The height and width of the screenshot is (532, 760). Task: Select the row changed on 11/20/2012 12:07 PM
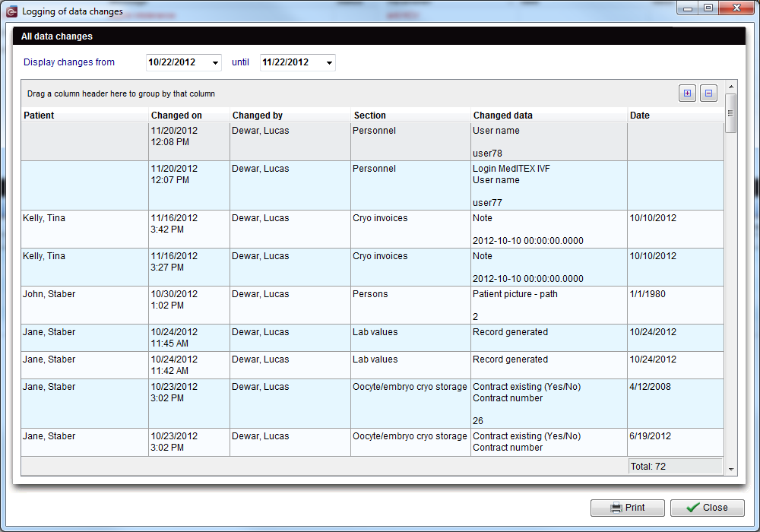[x=372, y=185]
